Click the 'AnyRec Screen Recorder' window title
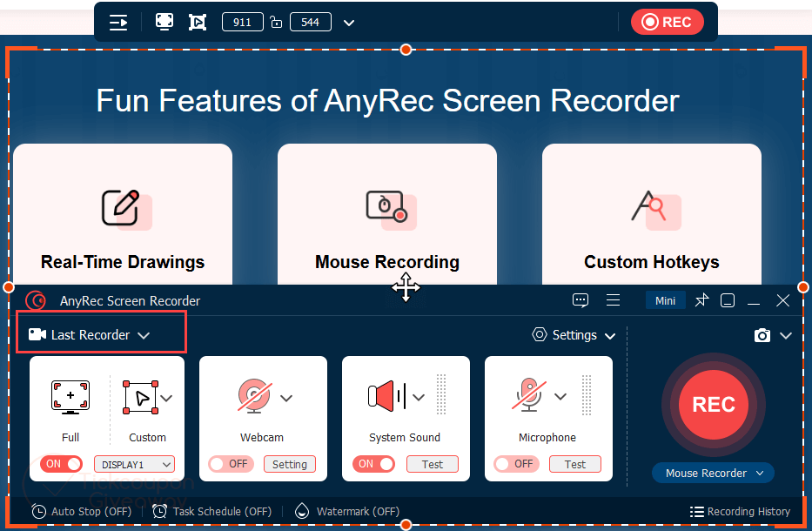Screen dimensions: 812x531 coord(130,301)
